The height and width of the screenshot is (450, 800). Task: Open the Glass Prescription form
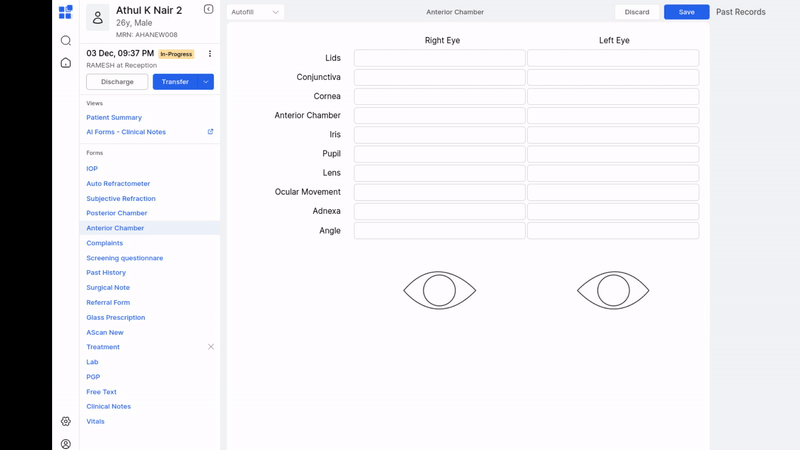pos(115,317)
